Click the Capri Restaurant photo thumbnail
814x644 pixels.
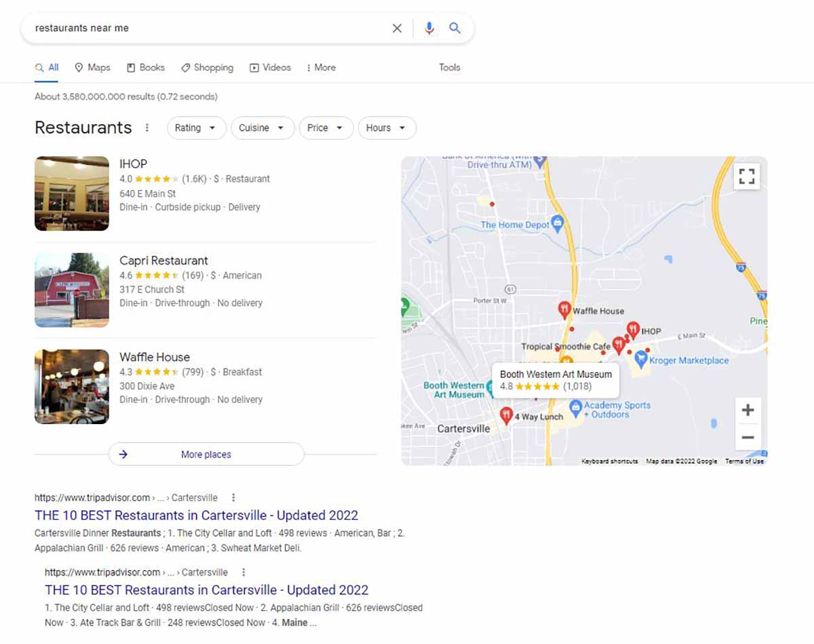pyautogui.click(x=72, y=290)
